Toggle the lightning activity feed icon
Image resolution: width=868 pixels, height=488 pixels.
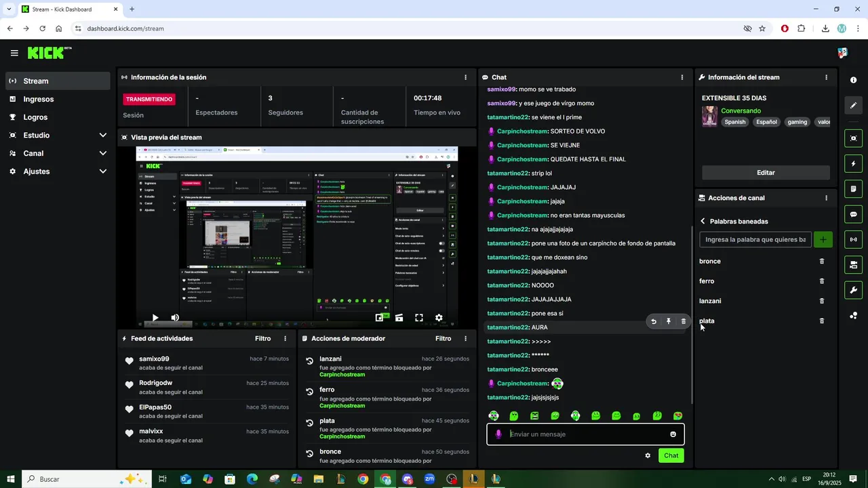click(x=853, y=163)
